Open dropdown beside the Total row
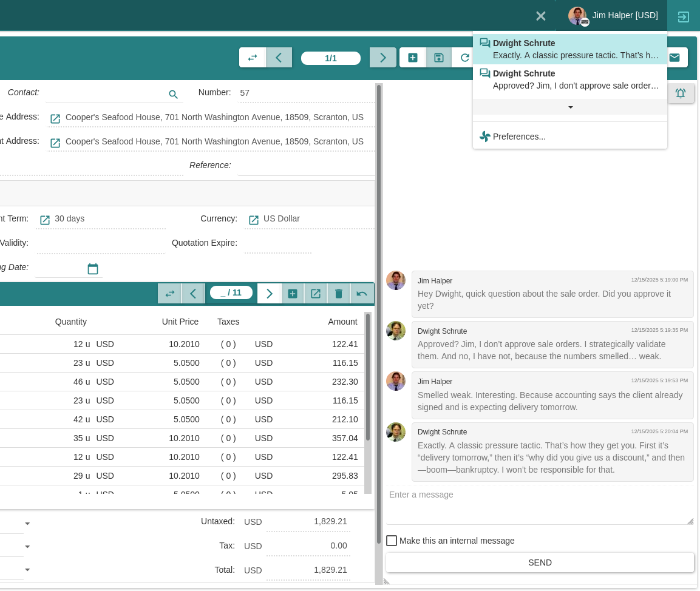The height and width of the screenshot is (591, 700). [27, 570]
